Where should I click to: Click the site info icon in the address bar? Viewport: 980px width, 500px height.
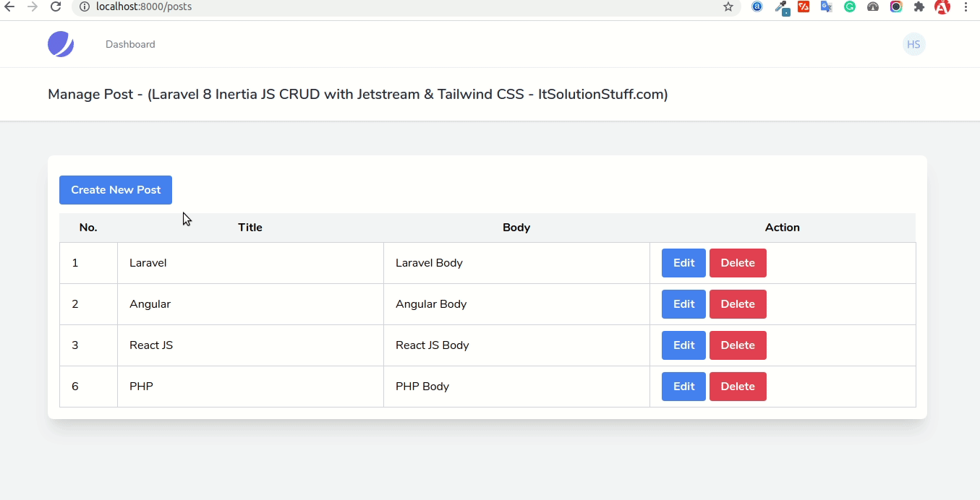[x=84, y=7]
